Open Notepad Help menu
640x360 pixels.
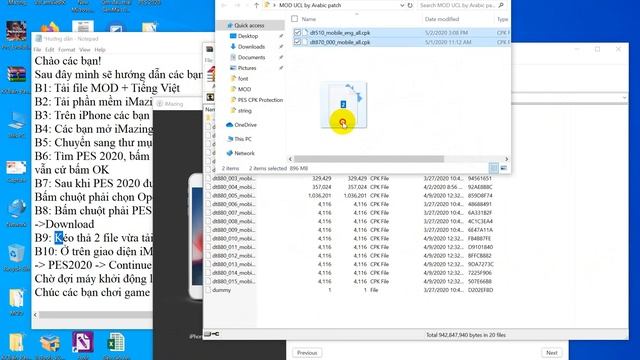[100, 50]
